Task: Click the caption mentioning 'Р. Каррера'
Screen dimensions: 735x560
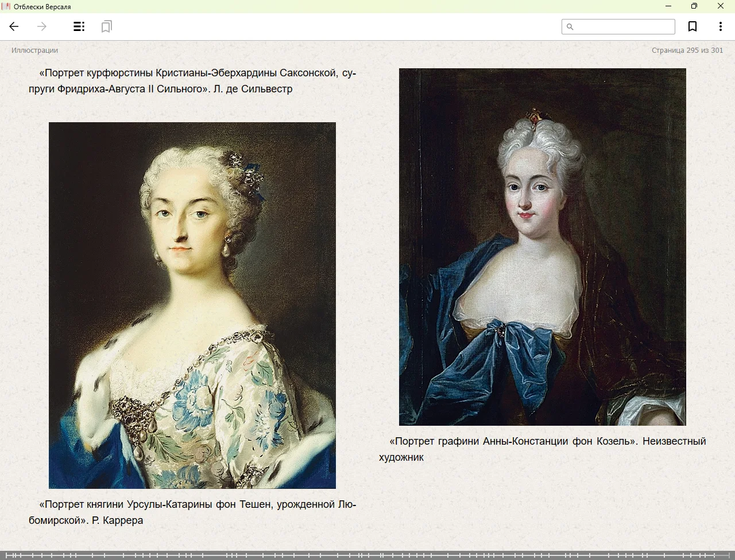Action: tap(192, 512)
